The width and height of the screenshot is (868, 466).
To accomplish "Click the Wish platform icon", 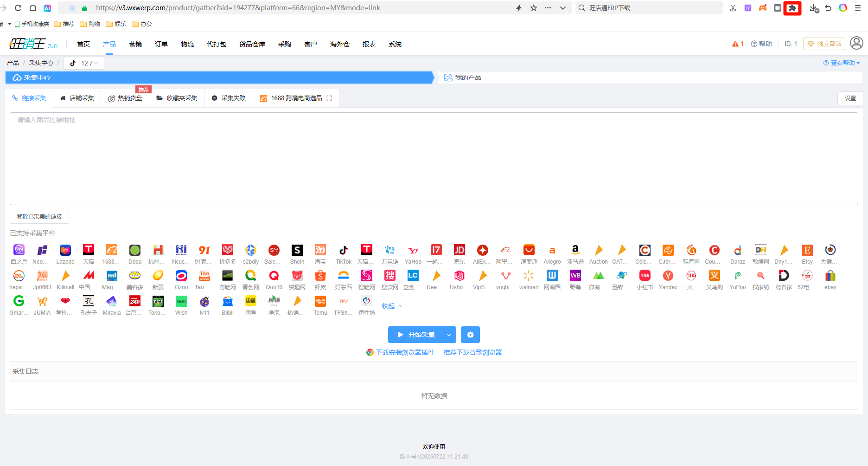I will tap(181, 301).
